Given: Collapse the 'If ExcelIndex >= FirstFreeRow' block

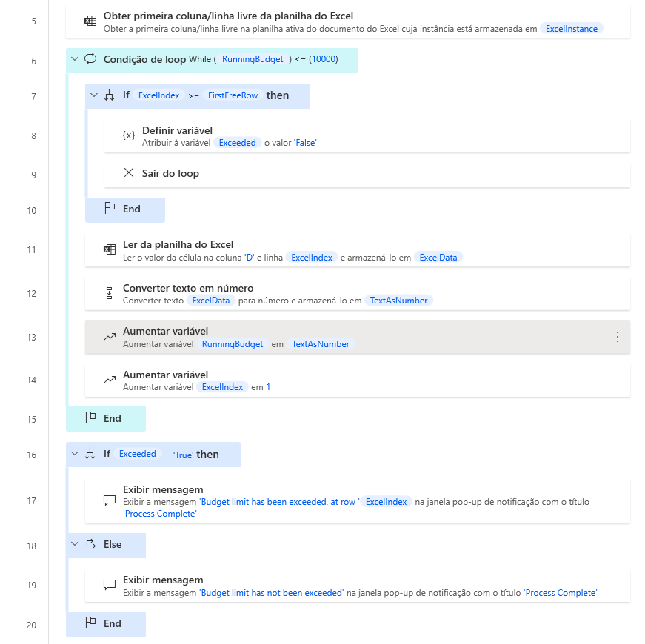Looking at the screenshot, I should [93, 95].
